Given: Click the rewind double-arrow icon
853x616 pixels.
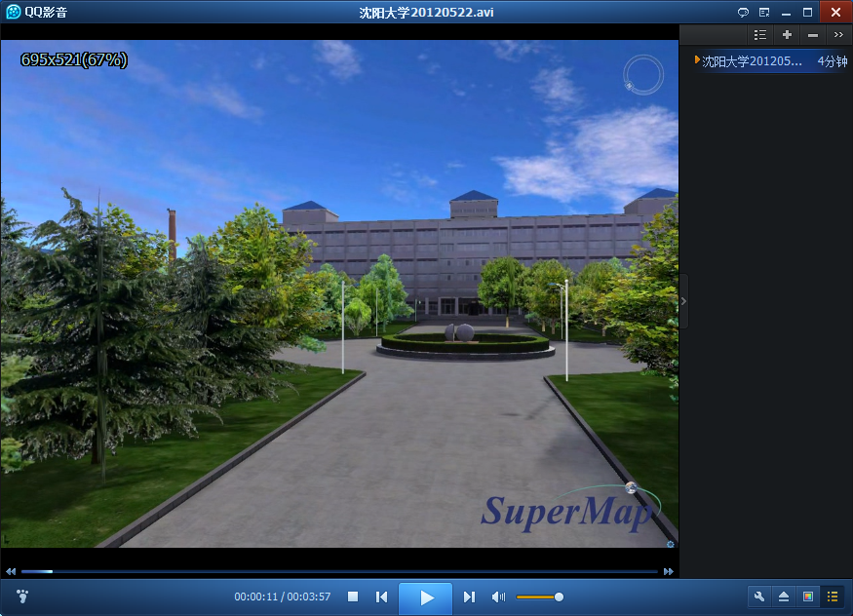Looking at the screenshot, I should (11, 571).
